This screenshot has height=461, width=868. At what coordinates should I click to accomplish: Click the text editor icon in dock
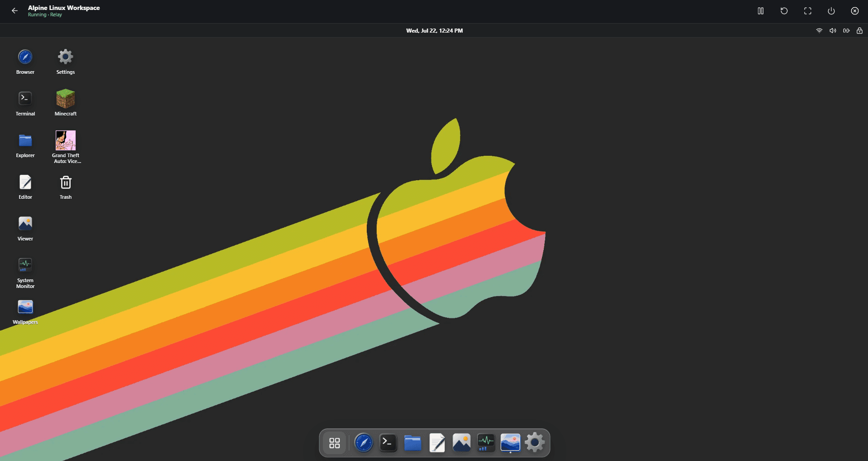(437, 442)
